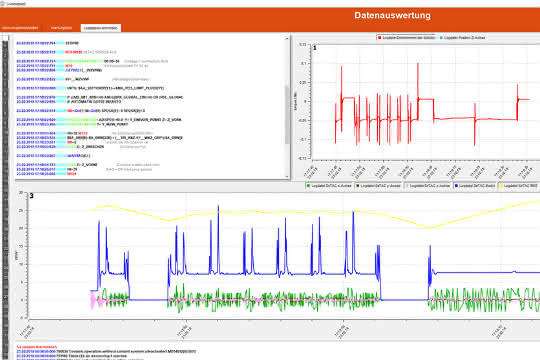Select the log line containing Y_MZW_PUNKT
This screenshot has width=540, height=360.
(72, 124)
